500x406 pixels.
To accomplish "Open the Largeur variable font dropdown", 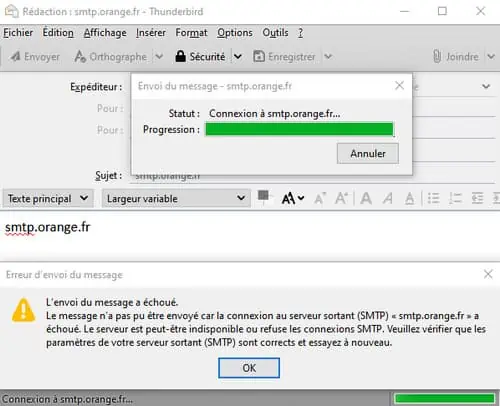I will coord(176,199).
